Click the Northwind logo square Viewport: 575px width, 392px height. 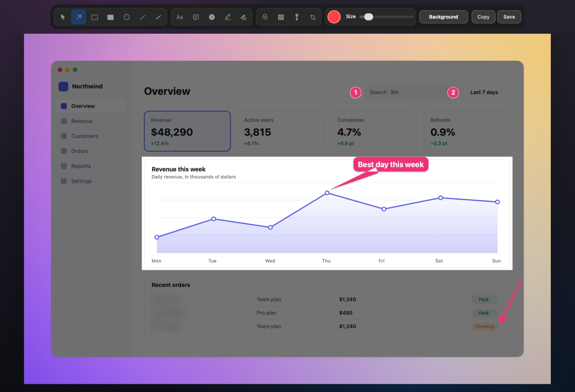pyautogui.click(x=63, y=86)
